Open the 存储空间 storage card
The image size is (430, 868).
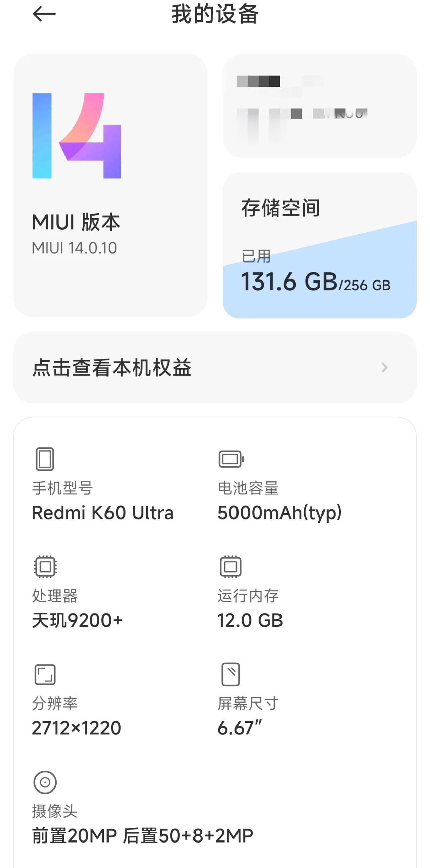pos(319,245)
